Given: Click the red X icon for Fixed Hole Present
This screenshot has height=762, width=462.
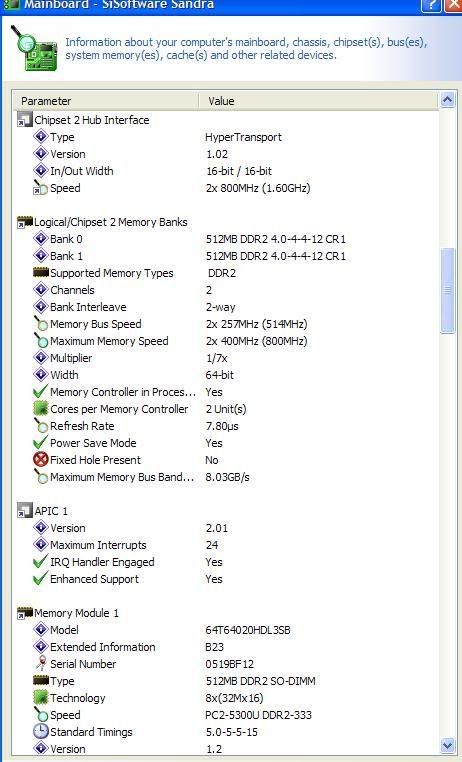Looking at the screenshot, I should (x=41, y=460).
